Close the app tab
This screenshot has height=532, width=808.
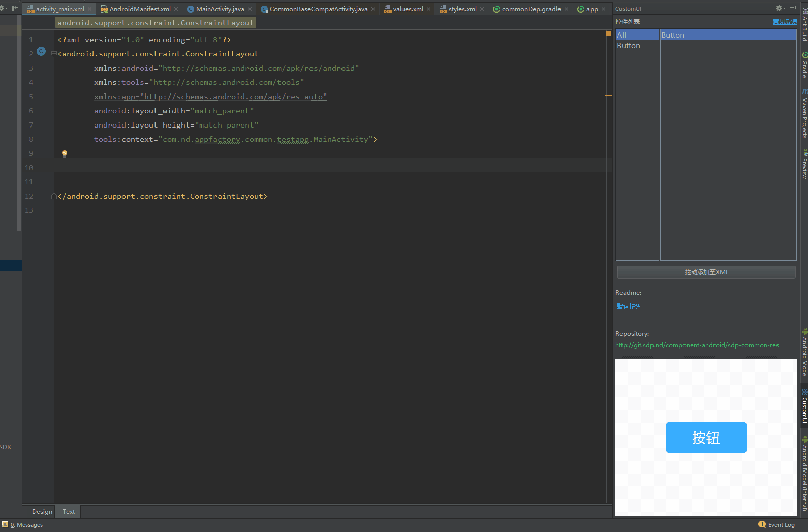click(604, 9)
